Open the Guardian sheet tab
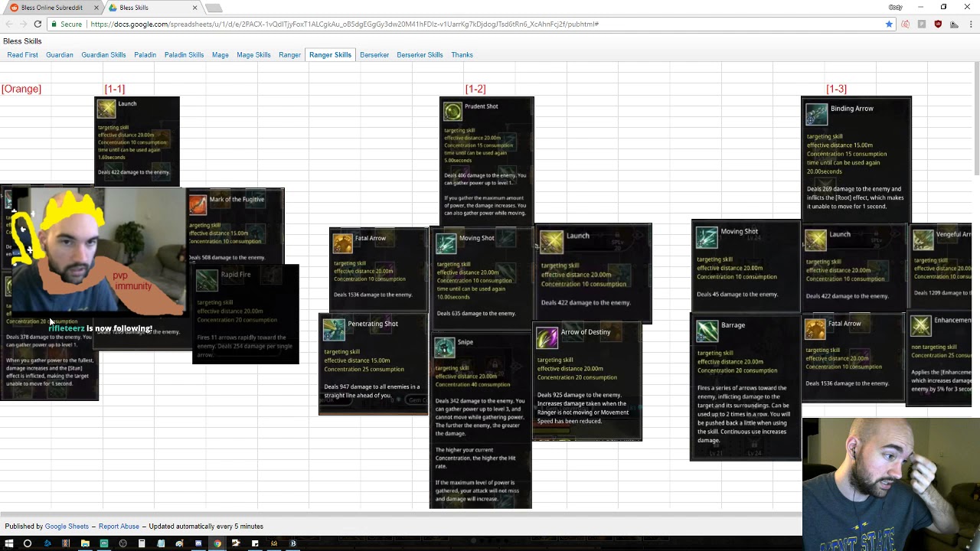 pos(60,55)
